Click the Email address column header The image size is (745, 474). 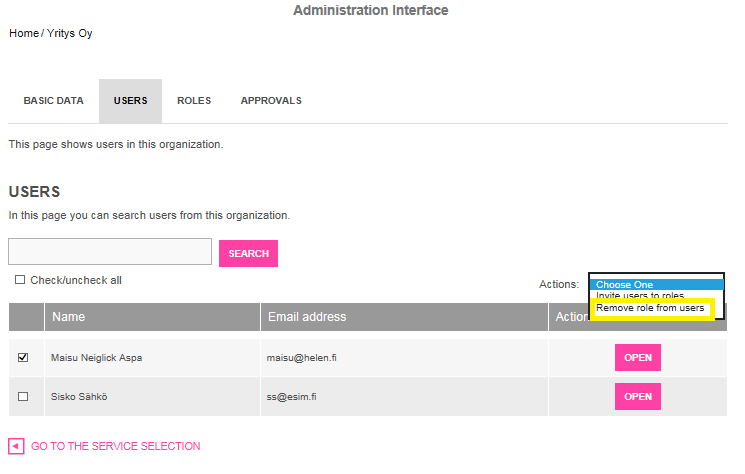click(307, 317)
